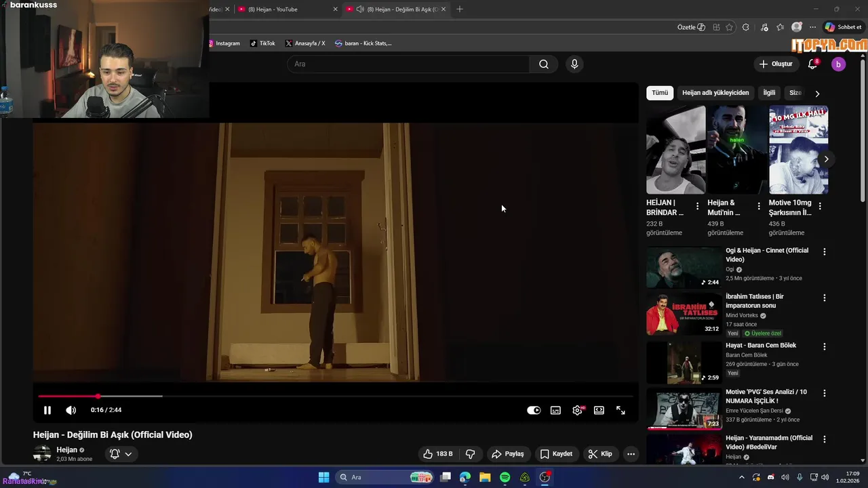Open options for HEİJAN | BRİNDAR short

point(697,206)
